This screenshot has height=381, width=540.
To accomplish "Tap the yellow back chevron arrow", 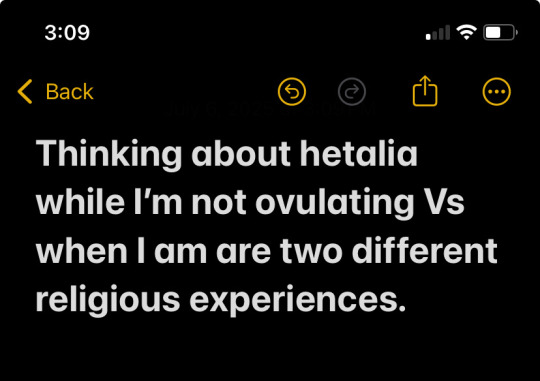I will [x=25, y=92].
